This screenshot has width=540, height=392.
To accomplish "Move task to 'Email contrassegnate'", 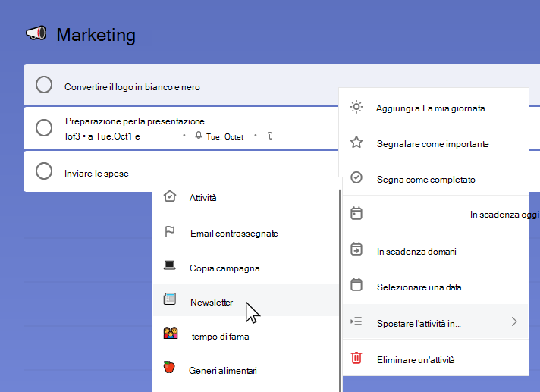I will pos(246,233).
